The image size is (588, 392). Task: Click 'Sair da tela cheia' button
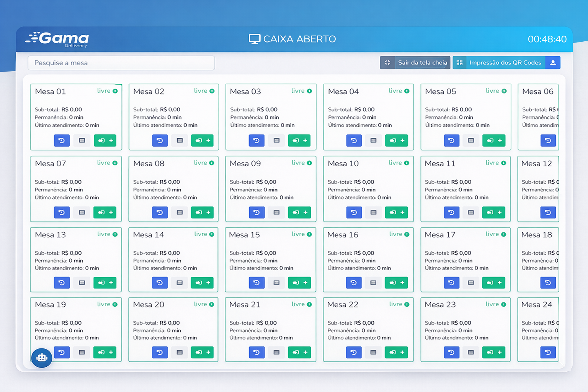(415, 63)
